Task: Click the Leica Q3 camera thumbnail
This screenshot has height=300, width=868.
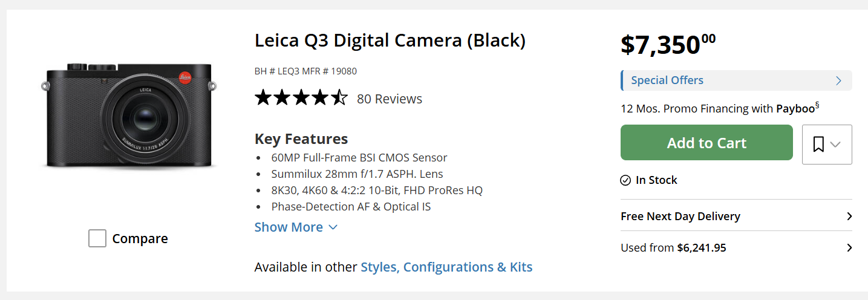Action: pos(128,115)
